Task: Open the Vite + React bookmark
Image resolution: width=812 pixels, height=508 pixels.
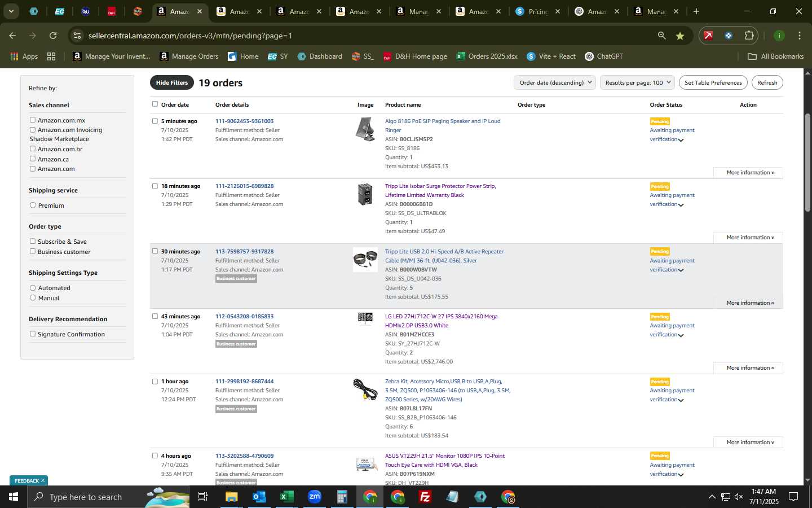Action: pyautogui.click(x=551, y=56)
